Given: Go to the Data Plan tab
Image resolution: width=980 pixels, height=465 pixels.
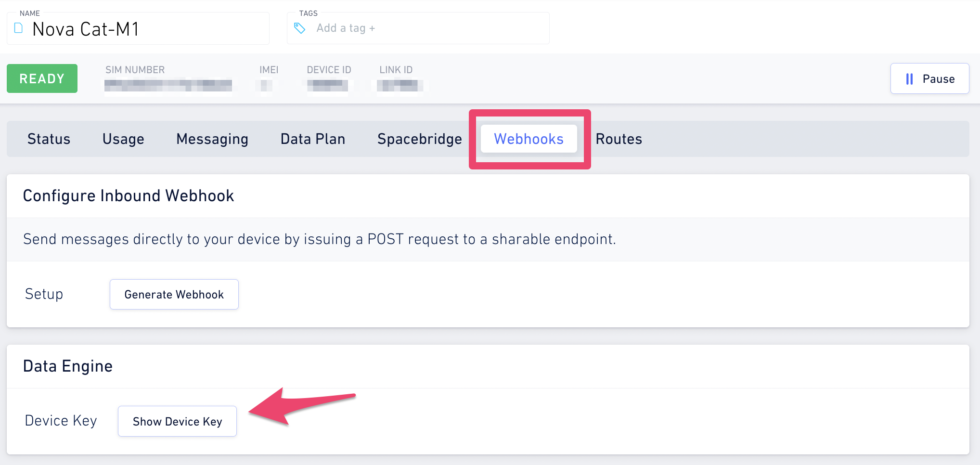Looking at the screenshot, I should tap(313, 139).
